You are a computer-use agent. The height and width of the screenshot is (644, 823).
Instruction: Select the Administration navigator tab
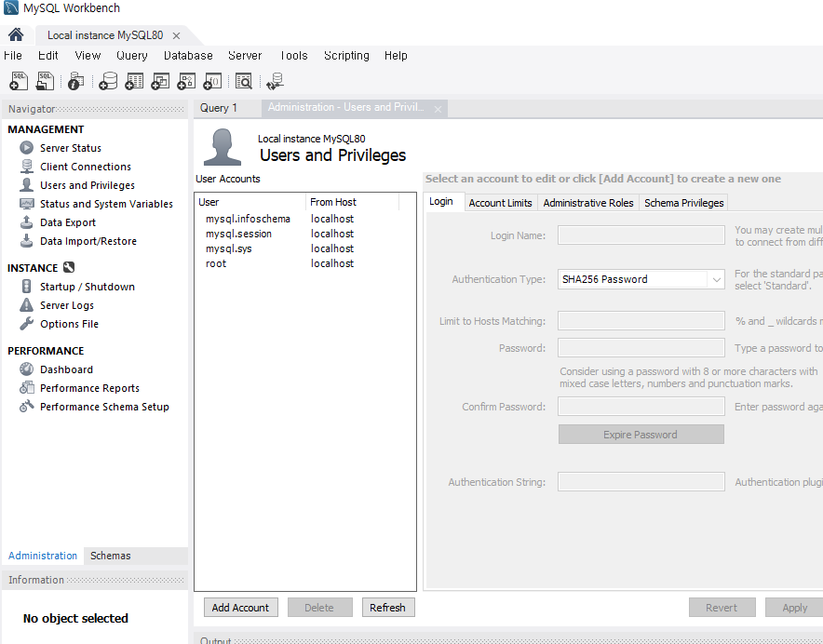coord(43,556)
